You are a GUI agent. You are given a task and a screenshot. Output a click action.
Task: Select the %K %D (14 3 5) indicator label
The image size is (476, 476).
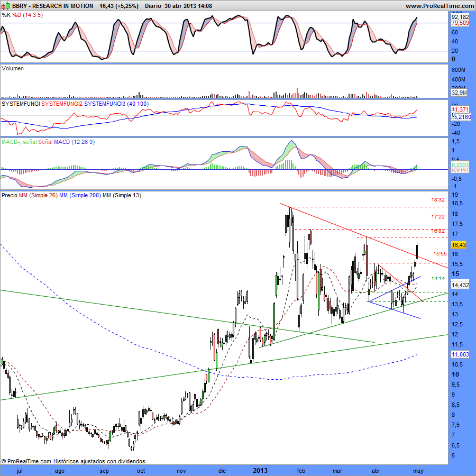22,15
